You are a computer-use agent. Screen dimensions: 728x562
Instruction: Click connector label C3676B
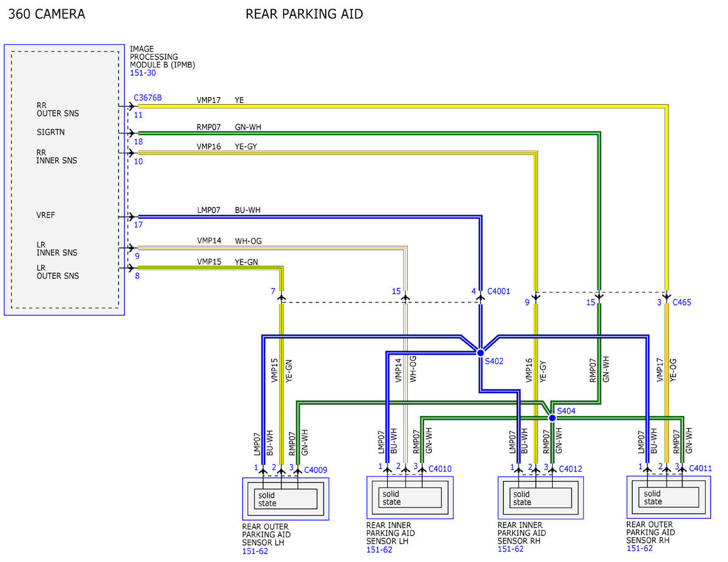coord(147,97)
